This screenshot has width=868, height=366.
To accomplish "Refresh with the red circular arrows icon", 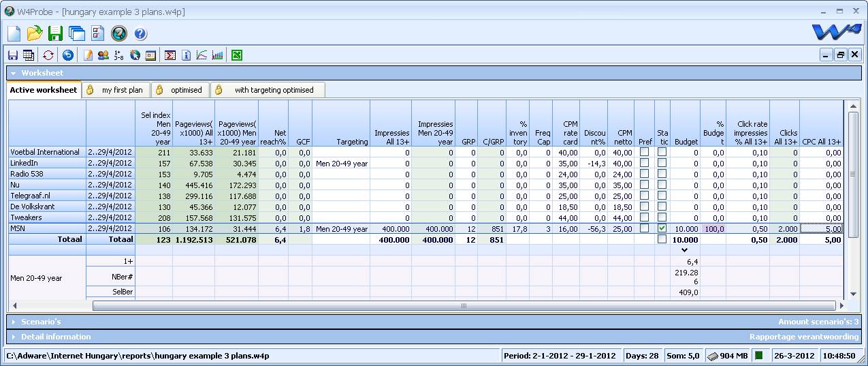I will point(48,55).
